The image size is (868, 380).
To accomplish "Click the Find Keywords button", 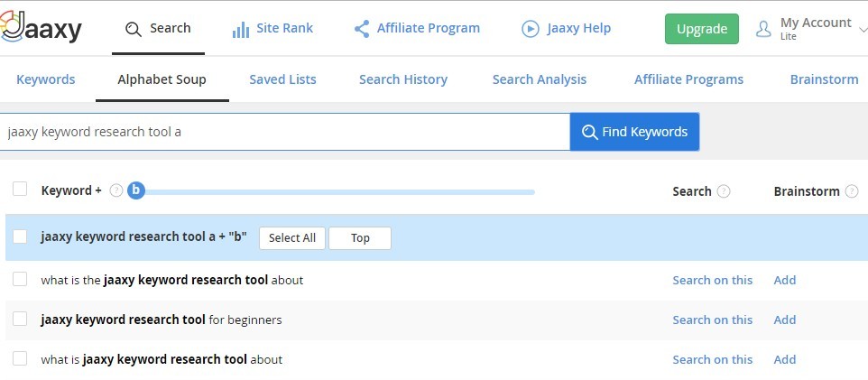I will (634, 132).
